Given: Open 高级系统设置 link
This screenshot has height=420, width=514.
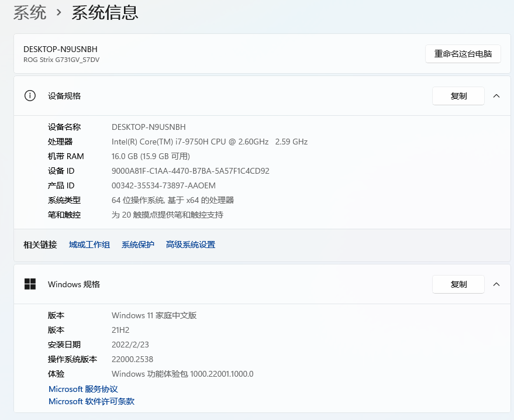Looking at the screenshot, I should (191, 245).
